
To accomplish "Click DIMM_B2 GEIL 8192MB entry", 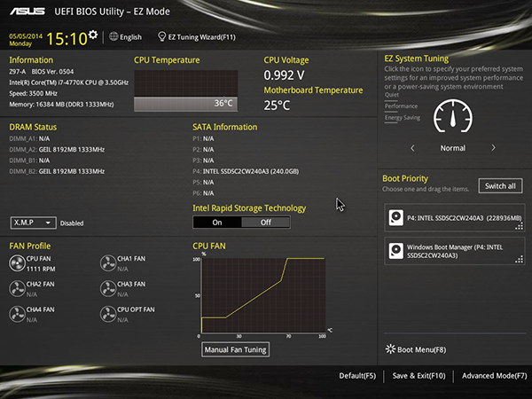I will (57, 171).
